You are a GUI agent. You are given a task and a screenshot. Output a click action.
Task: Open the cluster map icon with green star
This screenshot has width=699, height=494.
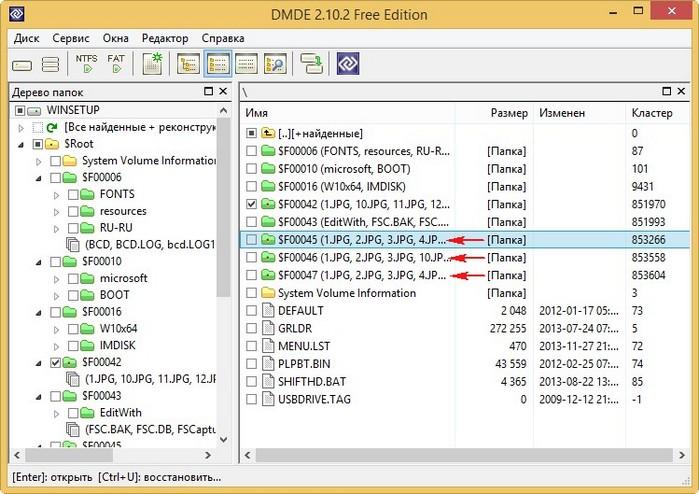click(x=152, y=63)
